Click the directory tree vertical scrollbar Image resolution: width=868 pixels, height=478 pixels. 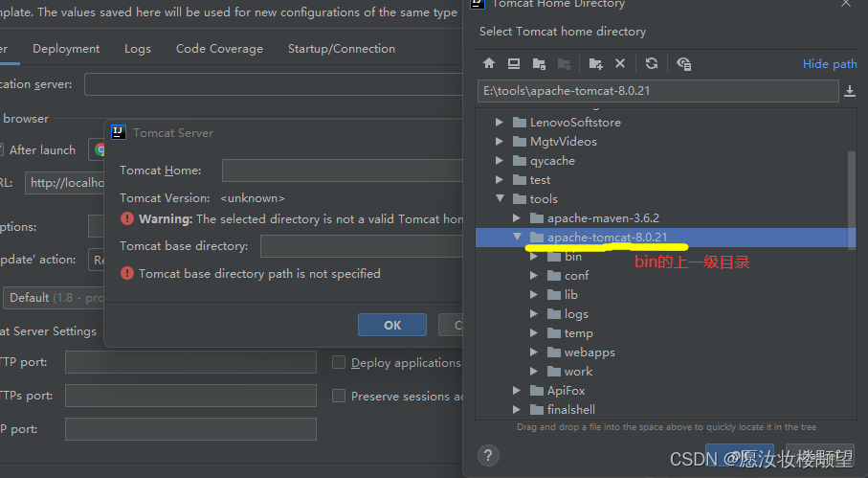(x=852, y=199)
